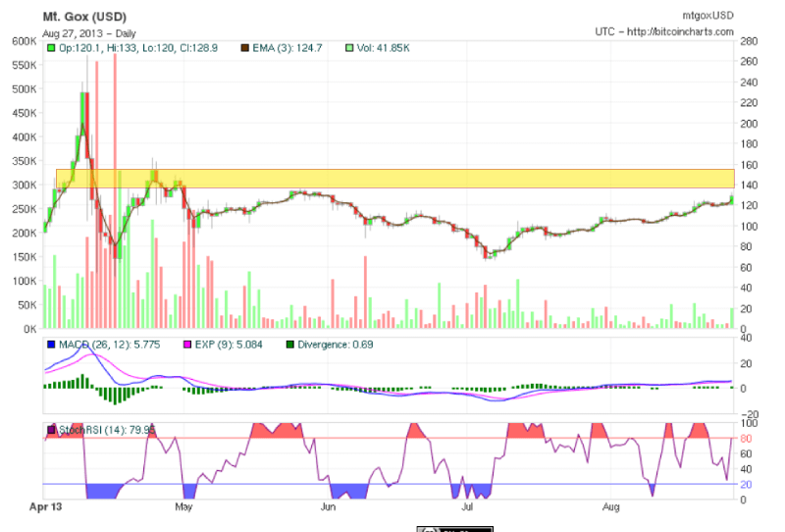785x532 pixels.
Task: Click the 'Op:120.1, Hi:133, Lo:120, Cl:128.9' readout
Action: click(138, 48)
